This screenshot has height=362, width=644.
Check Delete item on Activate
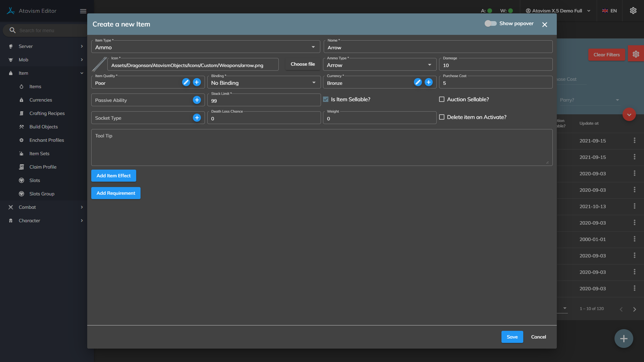(442, 117)
